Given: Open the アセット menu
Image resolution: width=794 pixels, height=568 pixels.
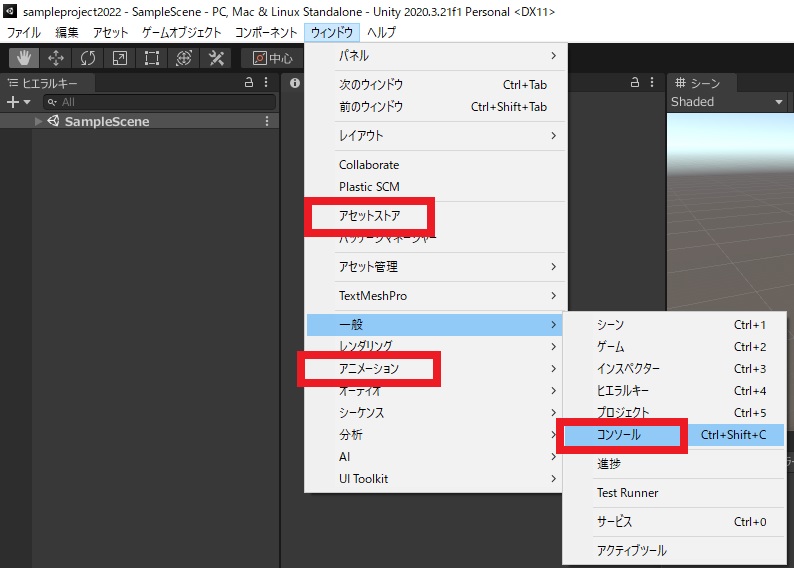Looking at the screenshot, I should (x=110, y=32).
